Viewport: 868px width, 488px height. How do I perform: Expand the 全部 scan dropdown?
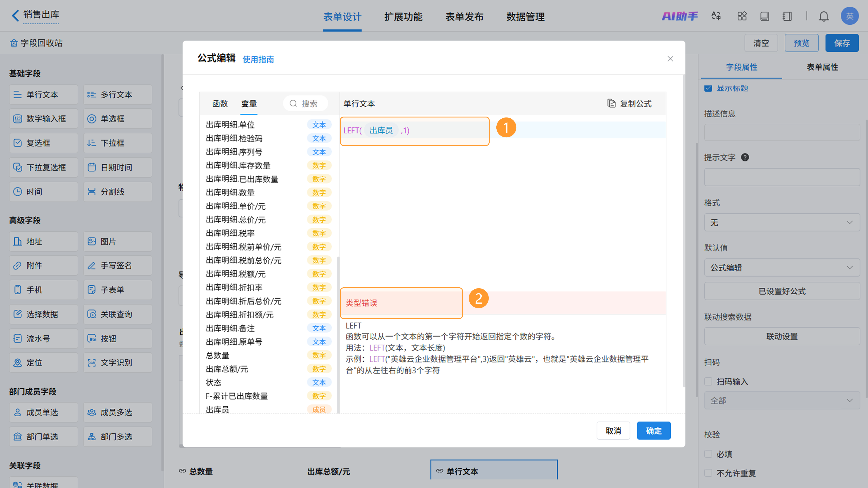click(782, 400)
